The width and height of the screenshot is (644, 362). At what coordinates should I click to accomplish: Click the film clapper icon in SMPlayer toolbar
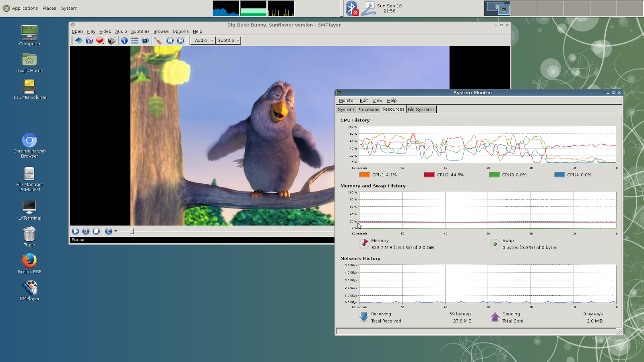(x=145, y=41)
